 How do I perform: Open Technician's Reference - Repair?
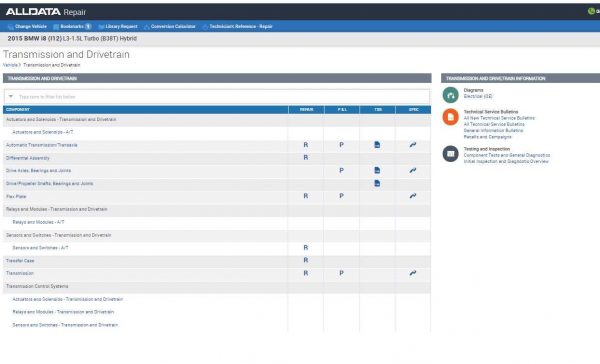[x=238, y=26]
